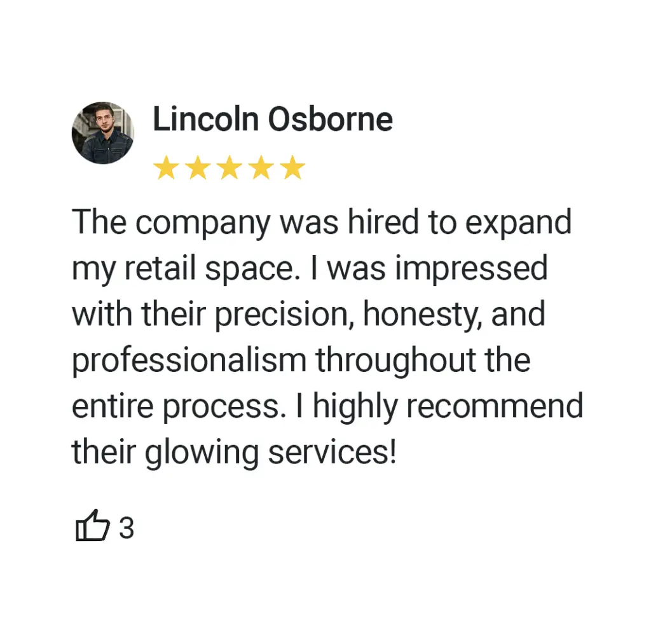Click the word "expand" in the review
The width and height of the screenshot is (651, 644).
click(518, 223)
